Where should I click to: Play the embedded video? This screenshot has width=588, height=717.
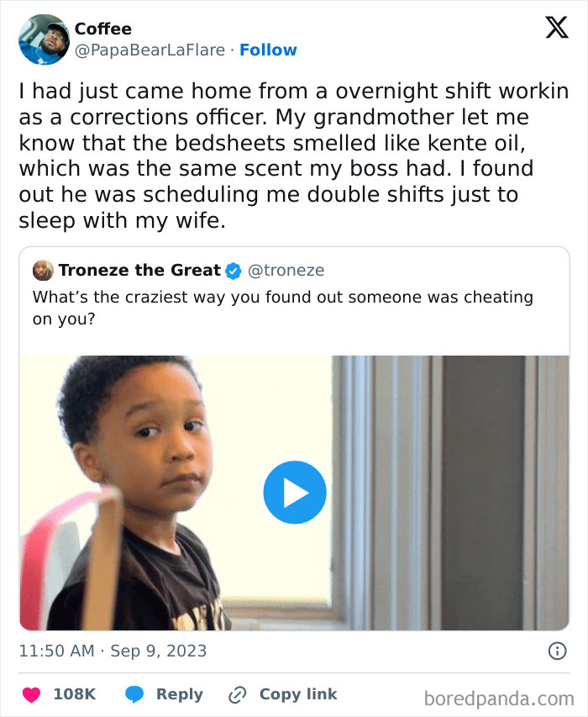coord(295,493)
